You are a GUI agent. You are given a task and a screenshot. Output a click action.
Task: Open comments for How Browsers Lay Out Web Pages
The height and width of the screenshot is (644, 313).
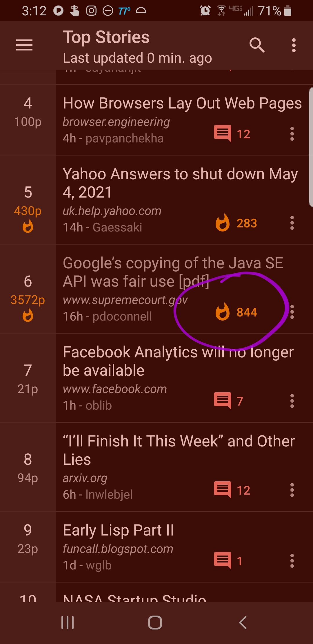tap(232, 134)
